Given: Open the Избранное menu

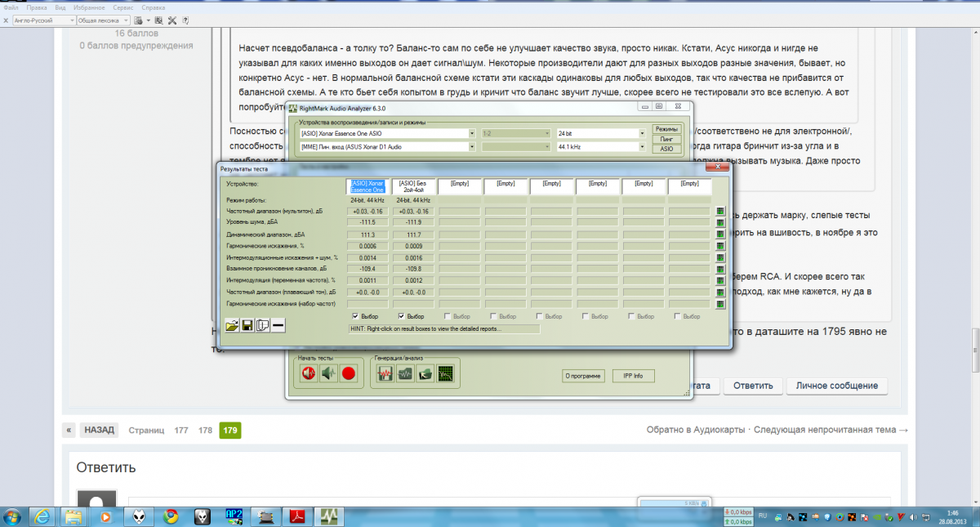Looking at the screenshot, I should coord(89,7).
